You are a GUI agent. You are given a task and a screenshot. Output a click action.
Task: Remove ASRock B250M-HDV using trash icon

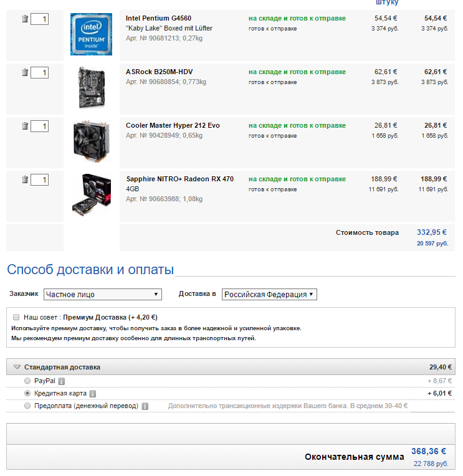pyautogui.click(x=25, y=73)
